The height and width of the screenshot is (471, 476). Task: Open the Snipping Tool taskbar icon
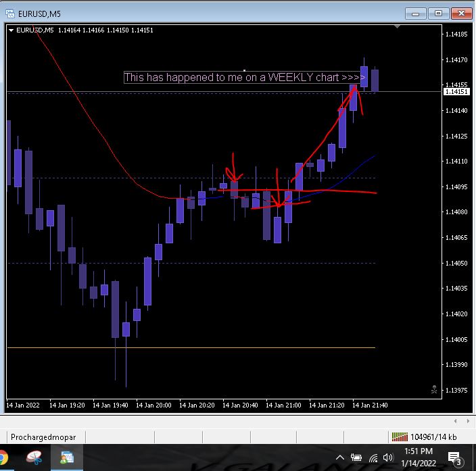(x=34, y=458)
